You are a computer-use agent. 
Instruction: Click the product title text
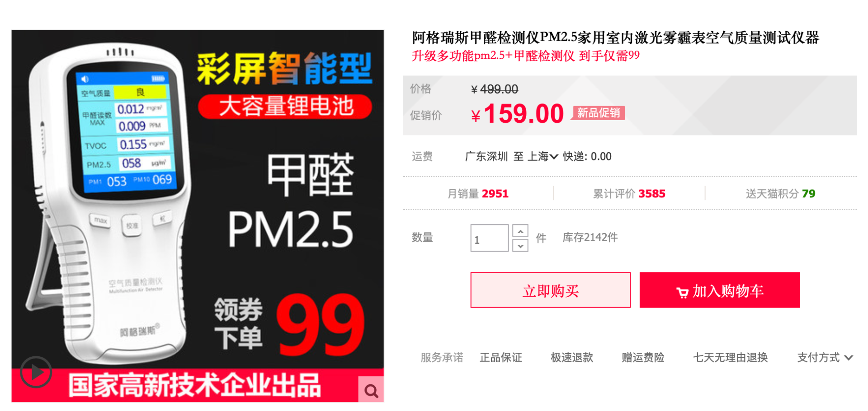click(615, 37)
